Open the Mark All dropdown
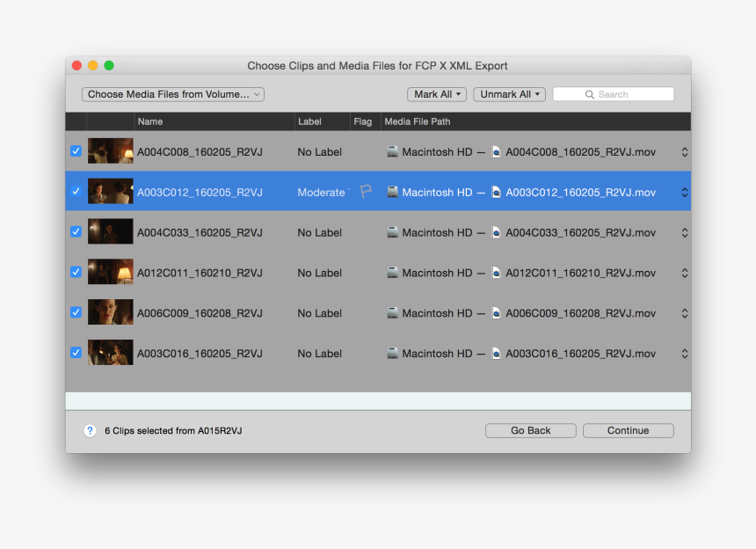The image size is (756, 549). click(437, 93)
